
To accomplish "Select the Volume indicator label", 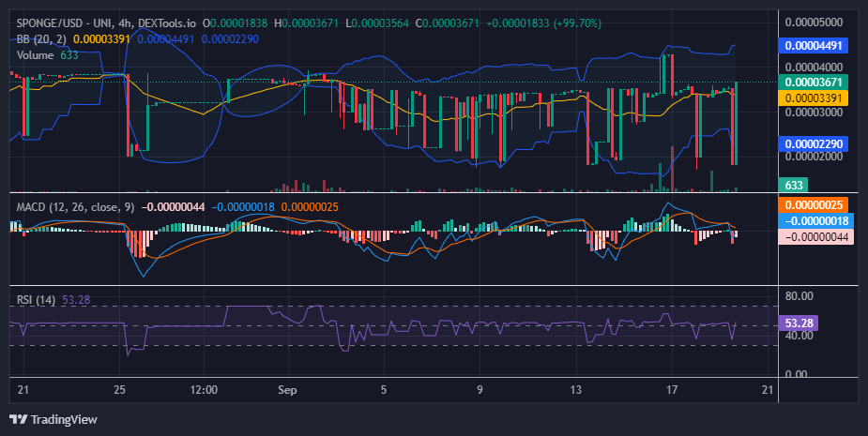I will (35, 55).
